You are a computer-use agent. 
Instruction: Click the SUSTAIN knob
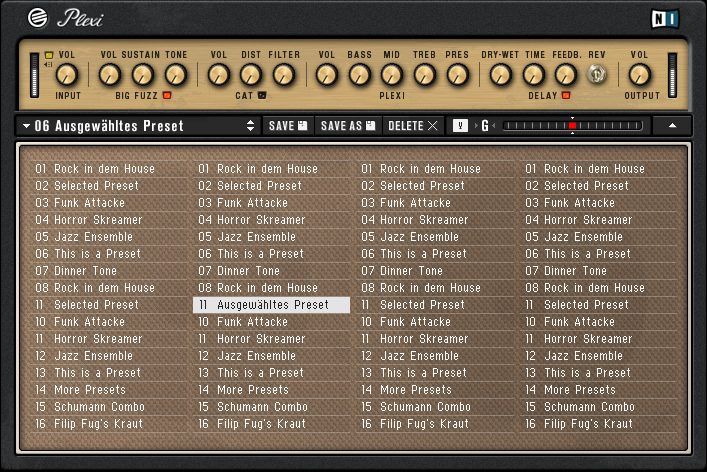tap(142, 75)
